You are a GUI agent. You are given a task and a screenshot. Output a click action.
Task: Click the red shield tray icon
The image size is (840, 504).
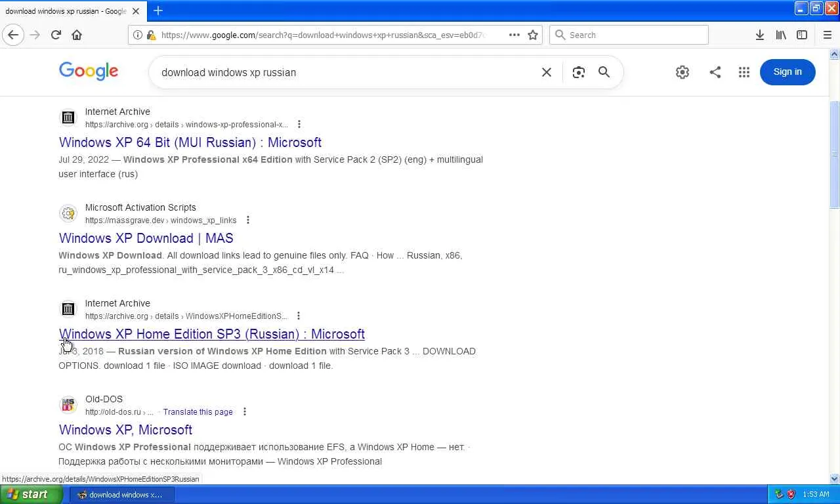(x=791, y=494)
